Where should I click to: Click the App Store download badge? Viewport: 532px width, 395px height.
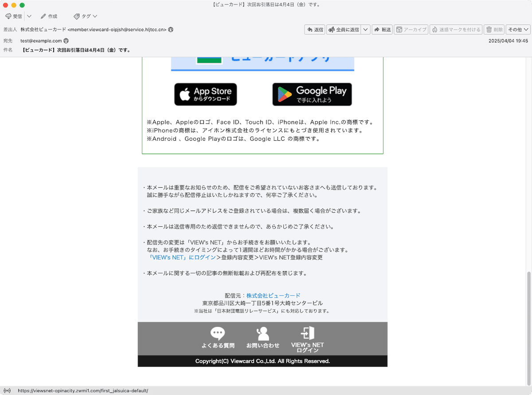(x=205, y=94)
